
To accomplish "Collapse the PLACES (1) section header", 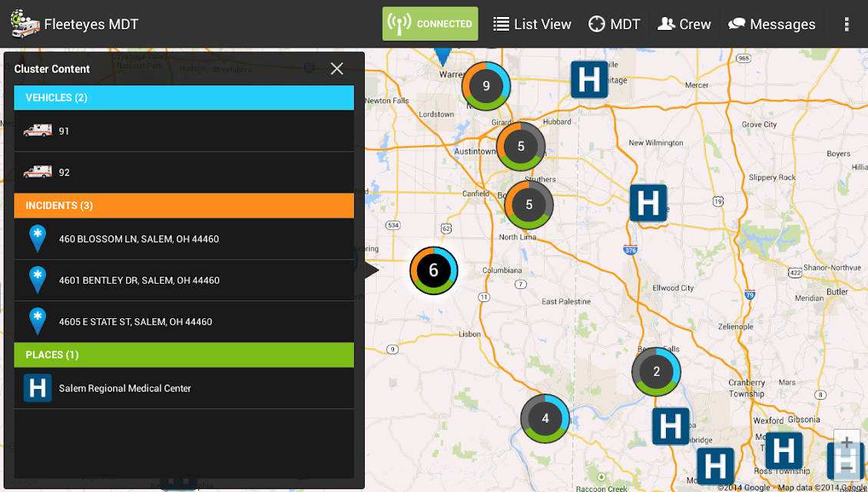I will 184,354.
